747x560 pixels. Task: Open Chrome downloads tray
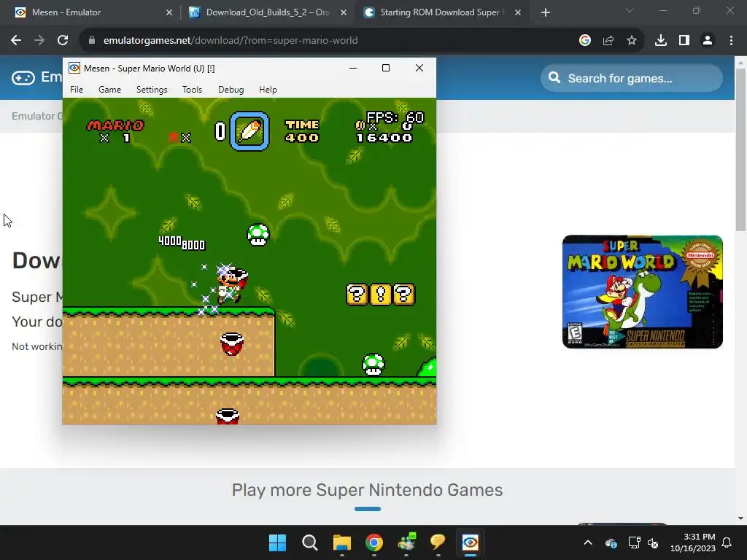pos(660,41)
